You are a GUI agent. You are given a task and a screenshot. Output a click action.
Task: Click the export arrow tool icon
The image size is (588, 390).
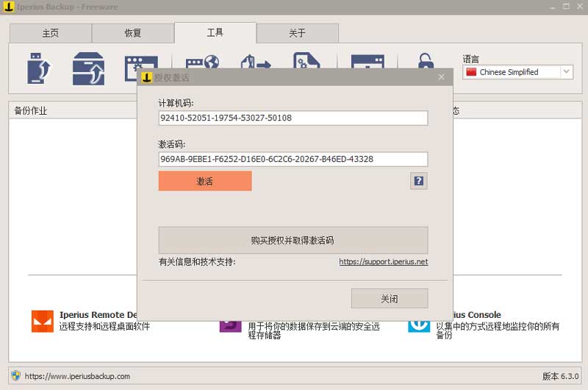[x=256, y=62]
